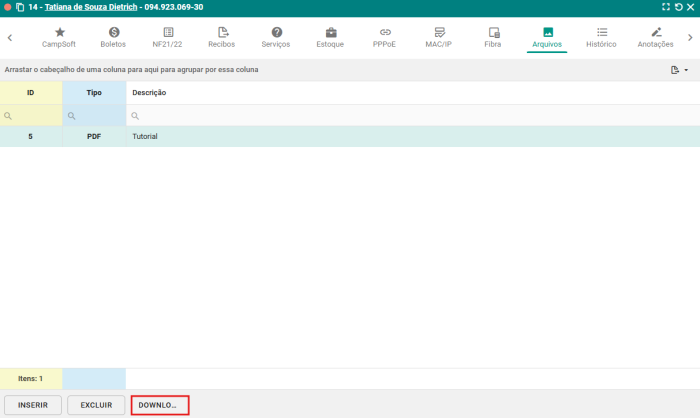The image size is (700, 418).
Task: Open the Estoque briefcase tab
Action: click(331, 37)
